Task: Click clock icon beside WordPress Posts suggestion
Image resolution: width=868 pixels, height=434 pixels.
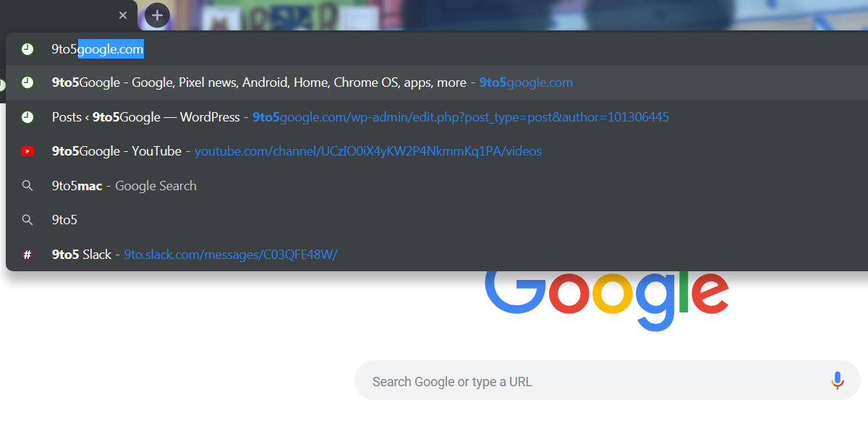Action: point(27,117)
